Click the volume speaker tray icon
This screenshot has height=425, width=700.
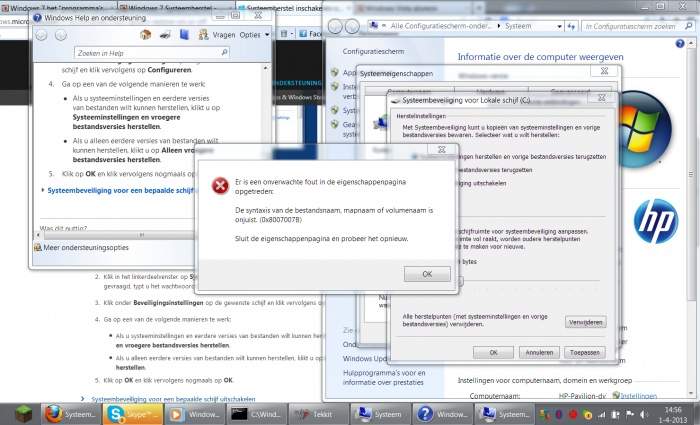[644, 415]
